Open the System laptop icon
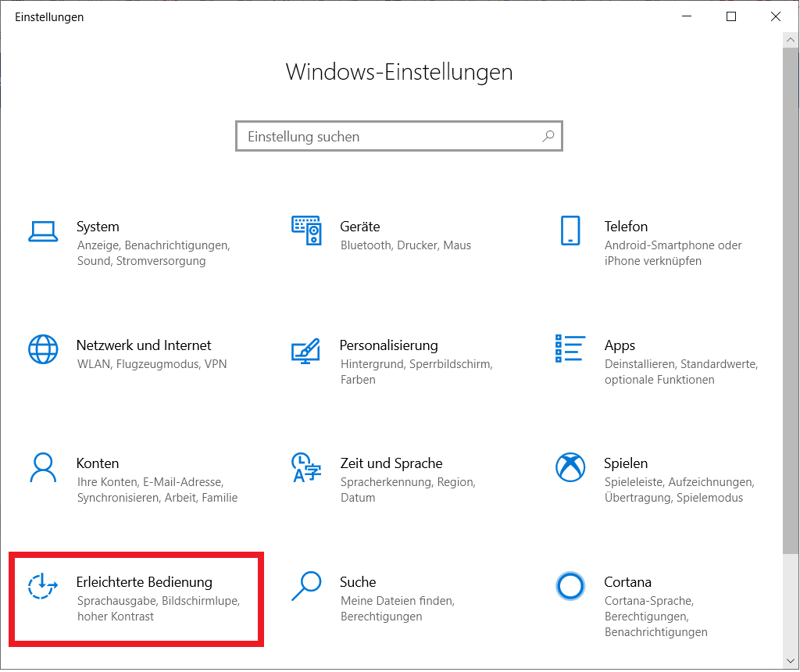The image size is (800, 672). click(x=43, y=231)
